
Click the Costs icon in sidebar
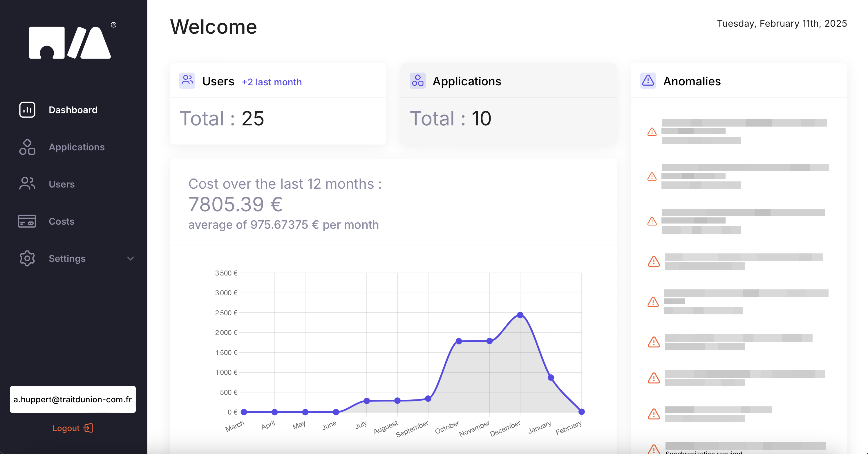point(26,221)
